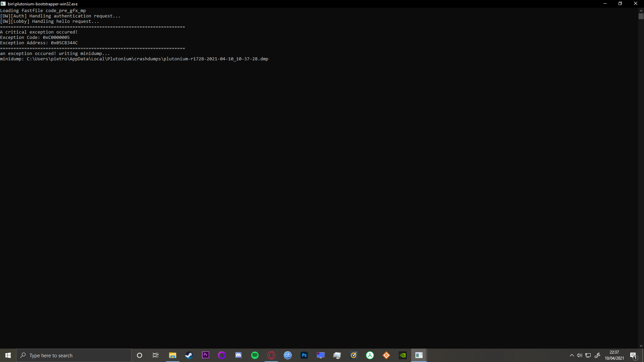The image size is (644, 362).
Task: Open Discord from taskbar
Action: (x=238, y=355)
